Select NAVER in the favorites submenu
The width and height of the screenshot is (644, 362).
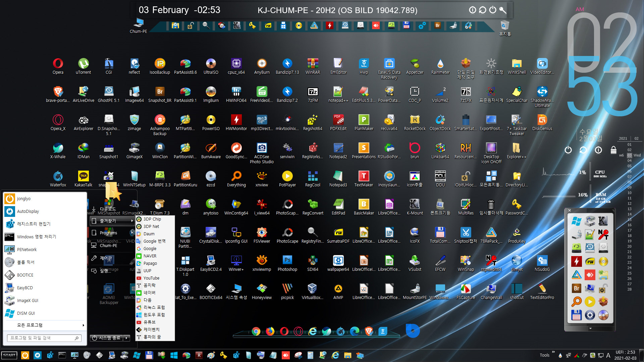155,256
